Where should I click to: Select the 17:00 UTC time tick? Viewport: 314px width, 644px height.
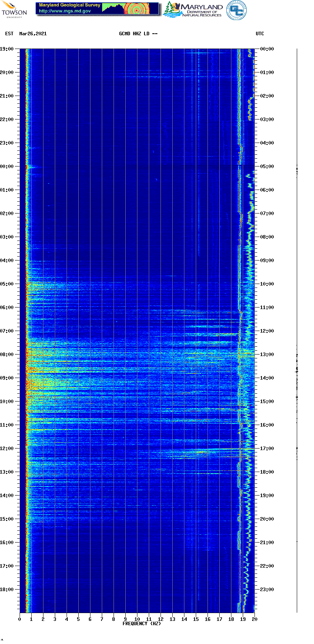267,449
